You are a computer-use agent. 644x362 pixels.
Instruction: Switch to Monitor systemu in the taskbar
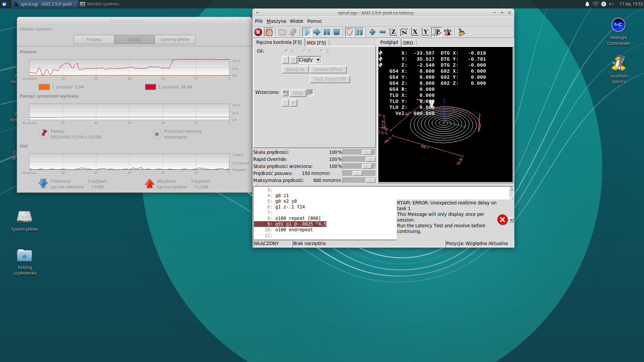click(100, 4)
